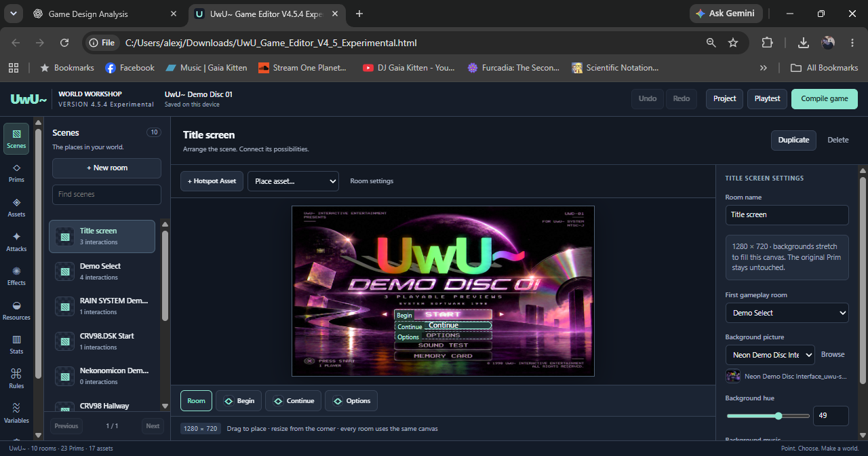
Task: Open the Variables sidebar panel
Action: tap(16, 414)
